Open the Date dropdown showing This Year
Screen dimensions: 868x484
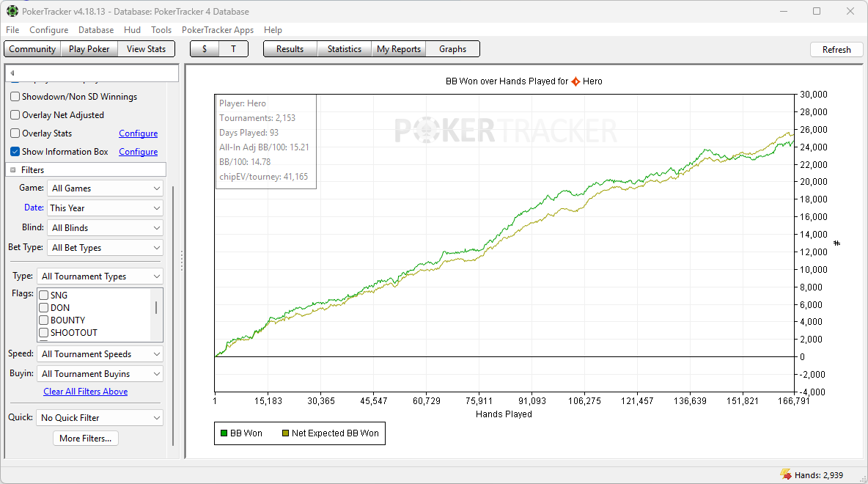(105, 208)
